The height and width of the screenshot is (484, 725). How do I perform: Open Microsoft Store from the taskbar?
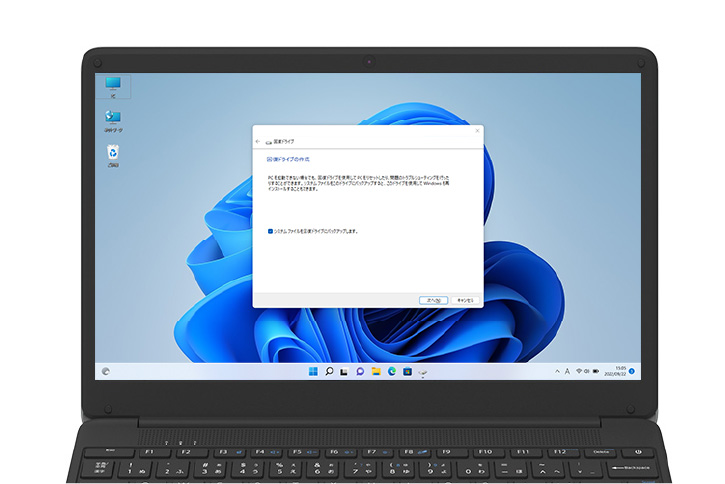coord(407,371)
